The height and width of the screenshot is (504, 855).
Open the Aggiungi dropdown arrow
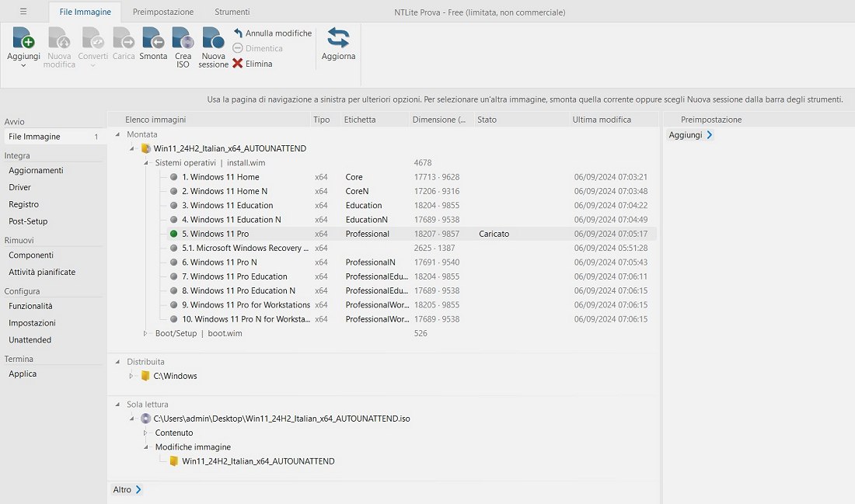[x=23, y=66]
